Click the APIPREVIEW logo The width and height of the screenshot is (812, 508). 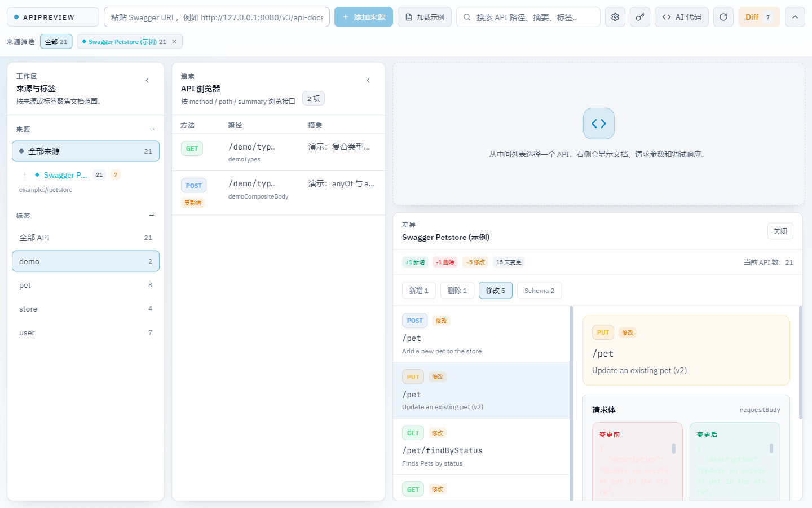pyautogui.click(x=53, y=17)
